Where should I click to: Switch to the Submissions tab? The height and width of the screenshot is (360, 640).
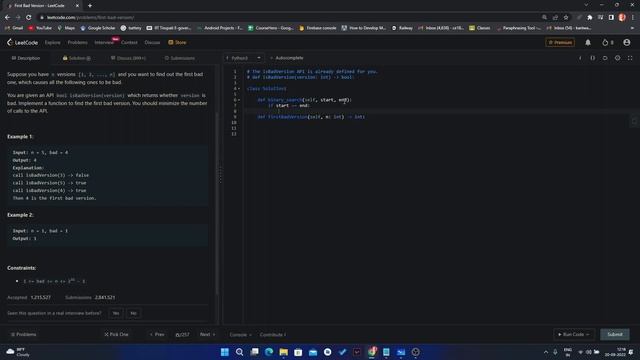click(180, 58)
